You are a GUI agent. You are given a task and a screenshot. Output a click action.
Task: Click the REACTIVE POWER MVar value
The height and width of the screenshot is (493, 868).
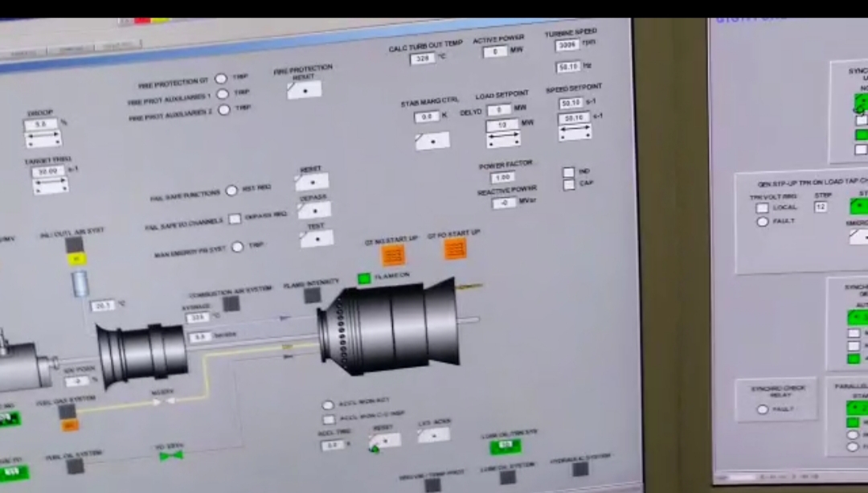pyautogui.click(x=504, y=203)
